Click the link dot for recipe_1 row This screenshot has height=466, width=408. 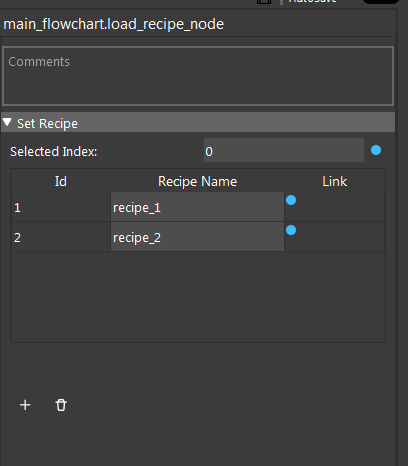point(291,200)
